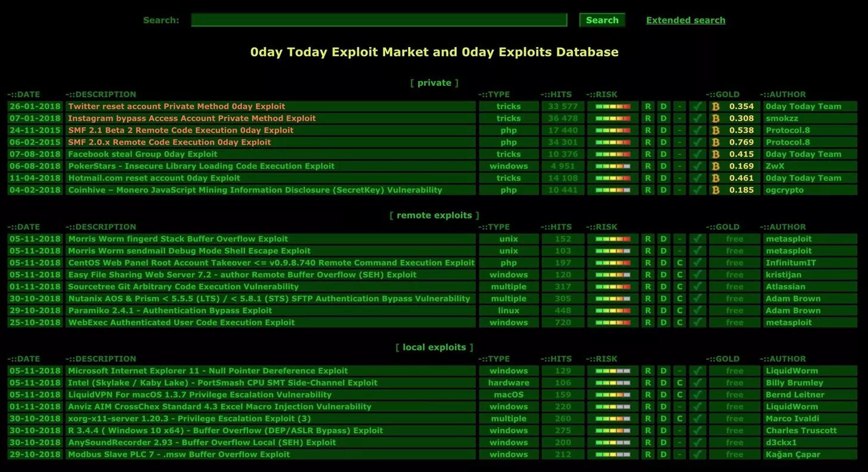
Task: Open Paramiko 2.4.1 Authentication Bypass Exploit
Action: (170, 310)
